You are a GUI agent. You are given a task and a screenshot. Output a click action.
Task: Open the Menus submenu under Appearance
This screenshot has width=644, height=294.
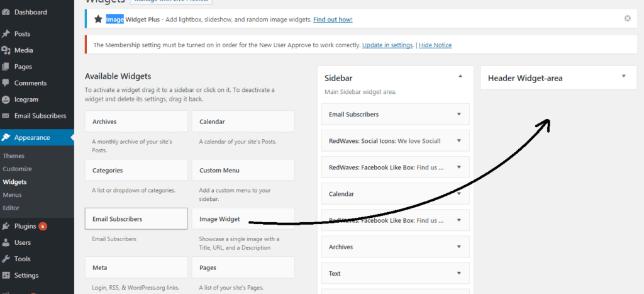pos(13,195)
